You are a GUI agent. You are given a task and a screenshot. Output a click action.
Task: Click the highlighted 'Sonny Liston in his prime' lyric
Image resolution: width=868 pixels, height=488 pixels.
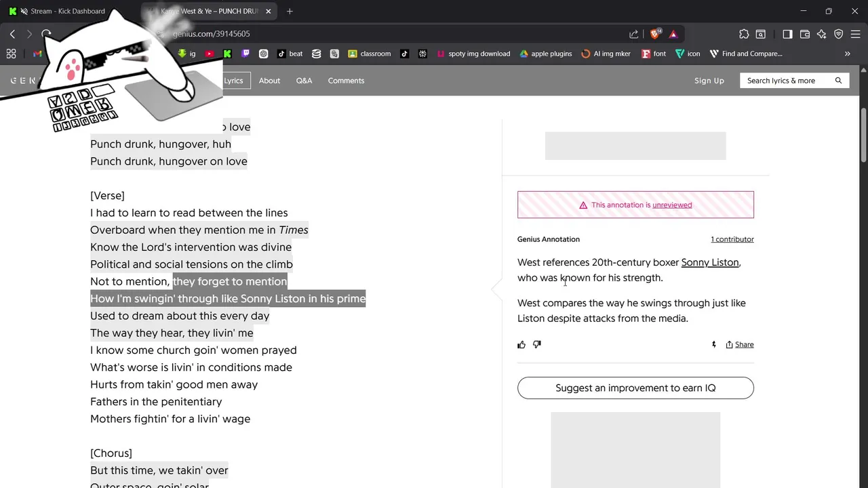[x=303, y=299]
